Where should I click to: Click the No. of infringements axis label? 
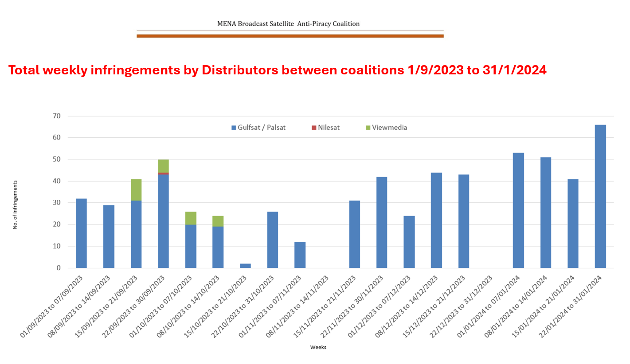16,203
